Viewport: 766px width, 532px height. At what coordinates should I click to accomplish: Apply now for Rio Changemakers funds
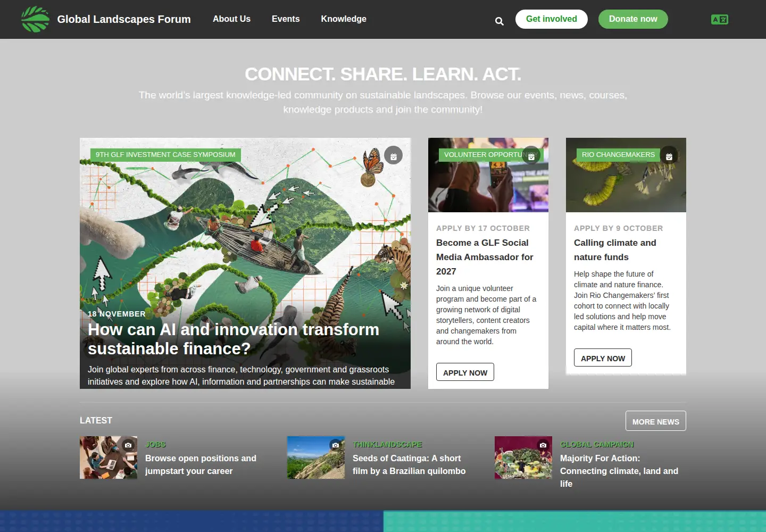click(x=603, y=358)
